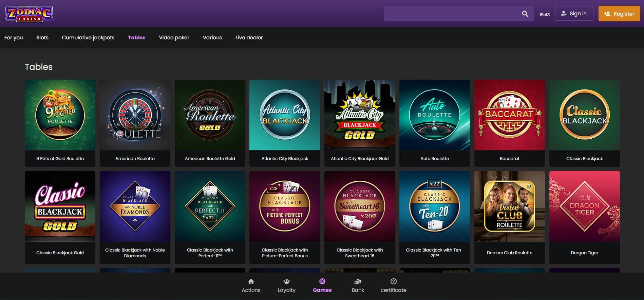Click the search magnifier icon
The height and width of the screenshot is (300, 644).
(x=525, y=14)
